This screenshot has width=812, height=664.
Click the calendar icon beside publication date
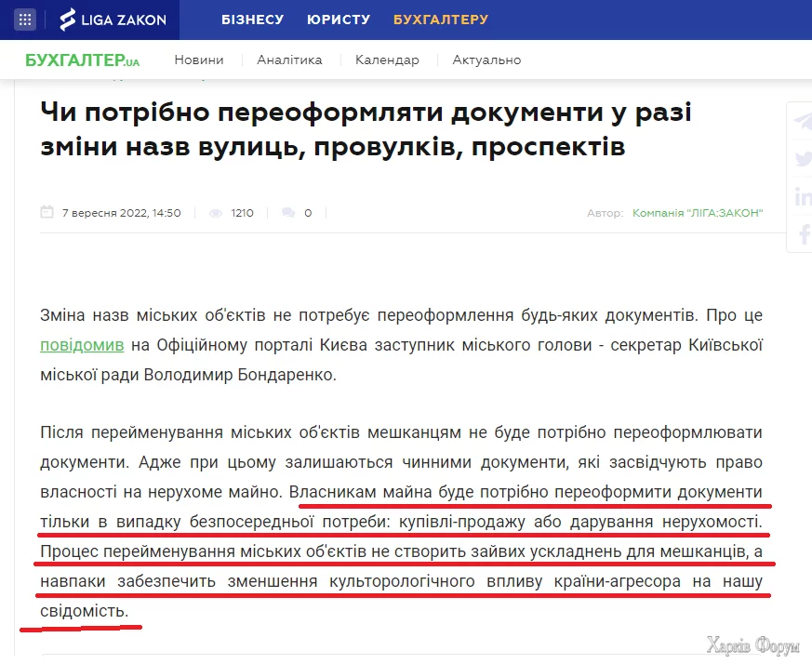(47, 212)
